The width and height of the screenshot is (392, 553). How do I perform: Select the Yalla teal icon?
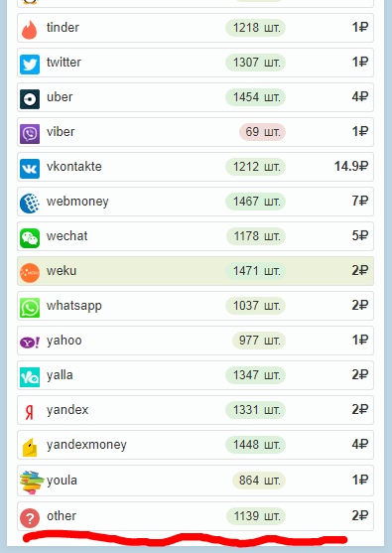(30, 377)
